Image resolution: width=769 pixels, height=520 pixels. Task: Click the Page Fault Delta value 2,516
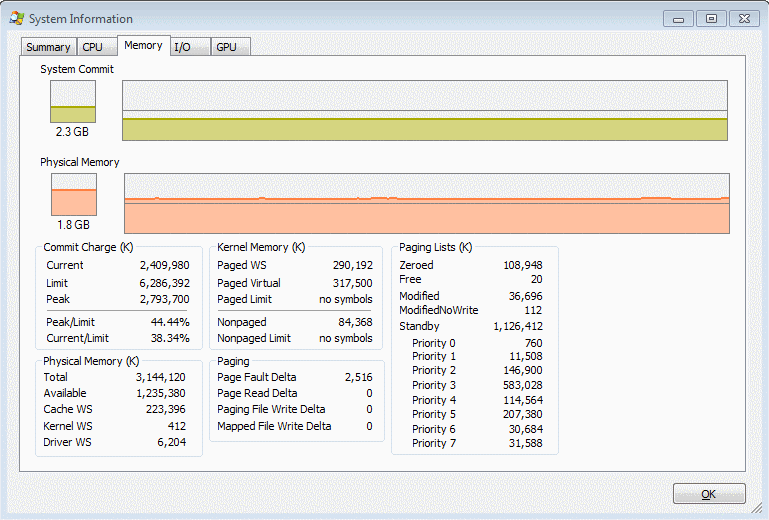click(359, 377)
